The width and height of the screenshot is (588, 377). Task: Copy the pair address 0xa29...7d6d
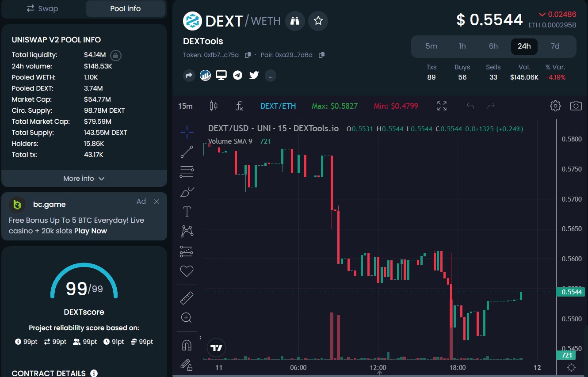[321, 55]
